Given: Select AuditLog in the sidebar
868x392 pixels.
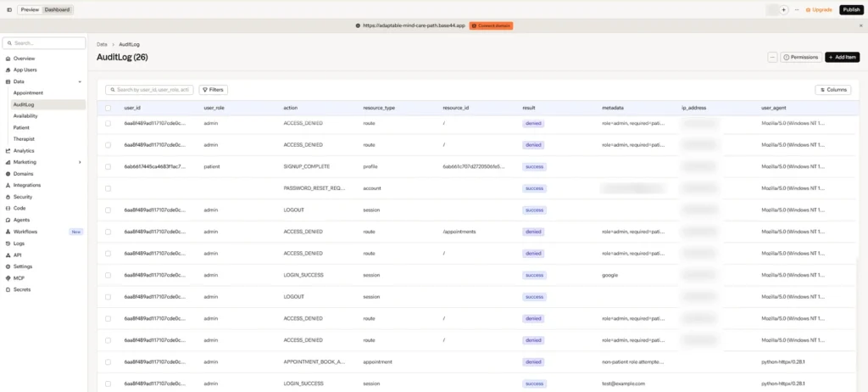Looking at the screenshot, I should click(x=48, y=104).
